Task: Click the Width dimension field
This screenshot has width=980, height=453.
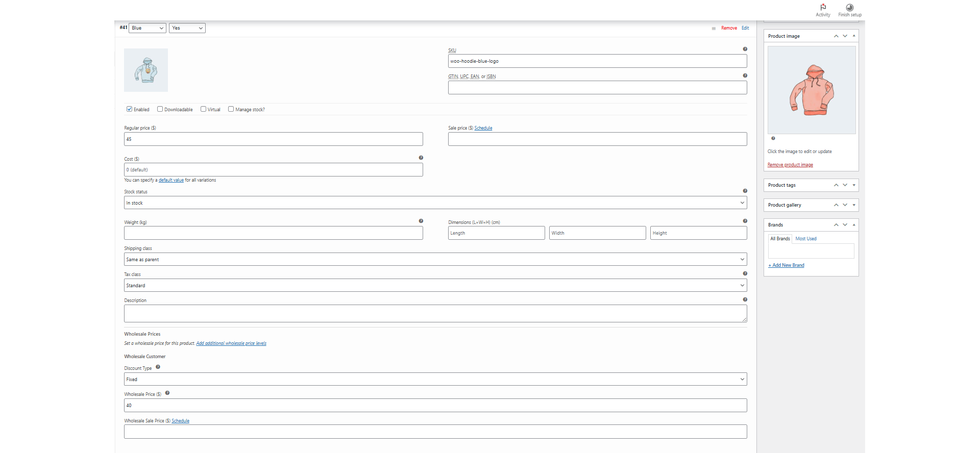Action: click(598, 233)
